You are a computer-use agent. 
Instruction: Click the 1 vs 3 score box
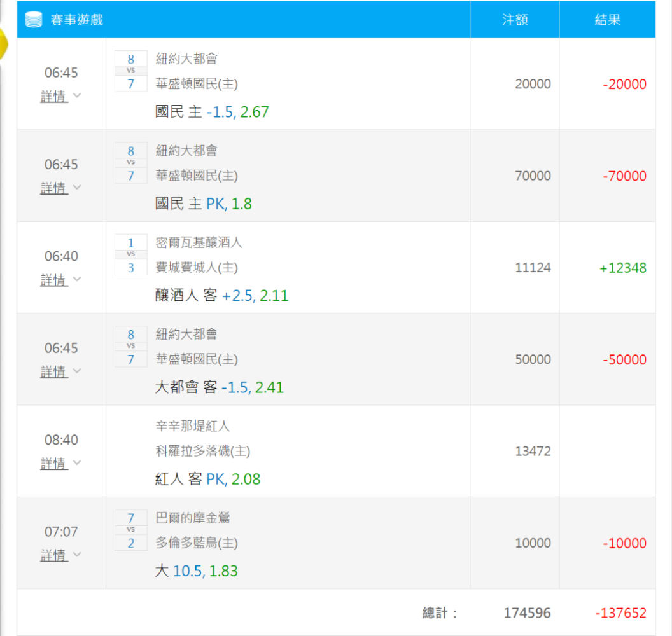tap(131, 254)
